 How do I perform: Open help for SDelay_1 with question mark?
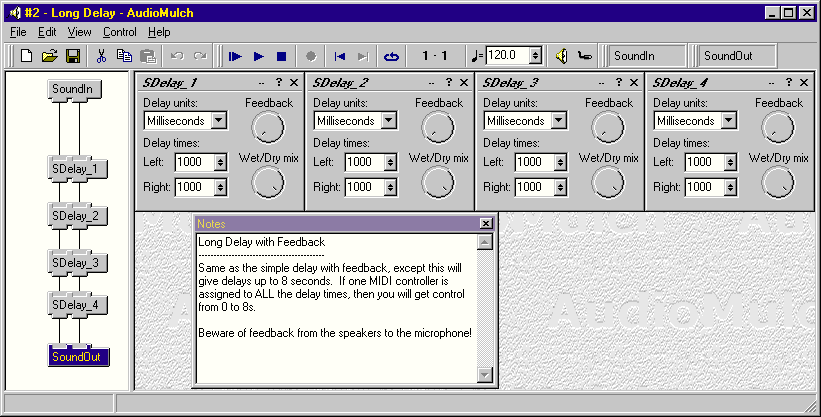click(x=279, y=82)
